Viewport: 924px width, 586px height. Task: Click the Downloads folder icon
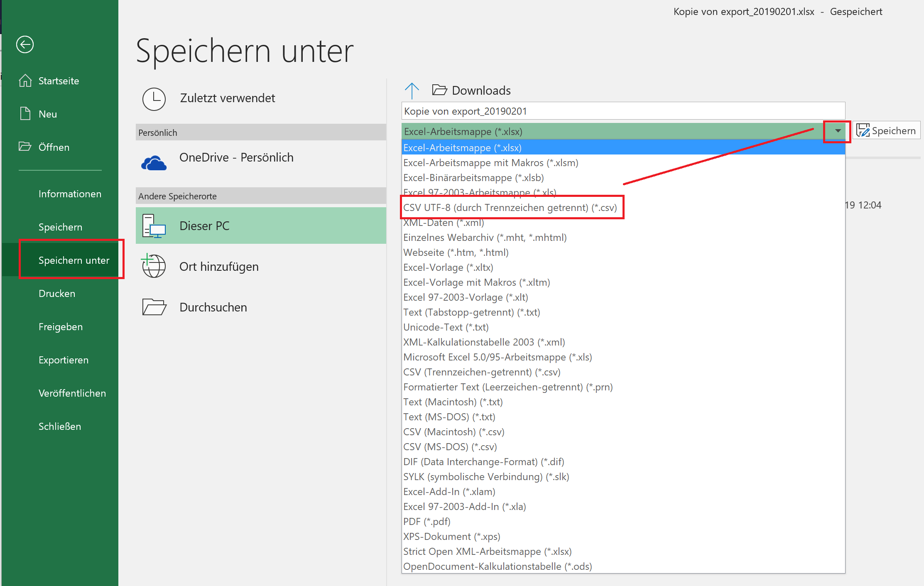pyautogui.click(x=439, y=90)
